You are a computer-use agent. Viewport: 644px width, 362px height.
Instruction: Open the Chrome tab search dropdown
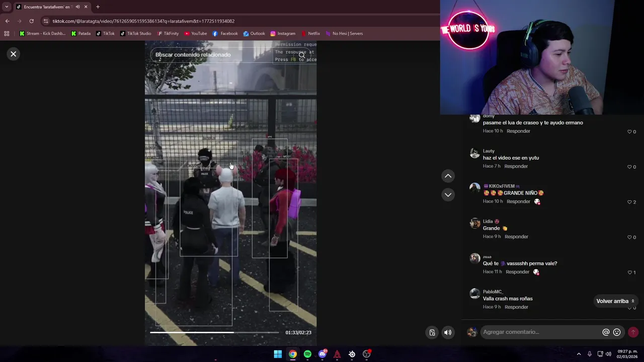click(x=7, y=7)
